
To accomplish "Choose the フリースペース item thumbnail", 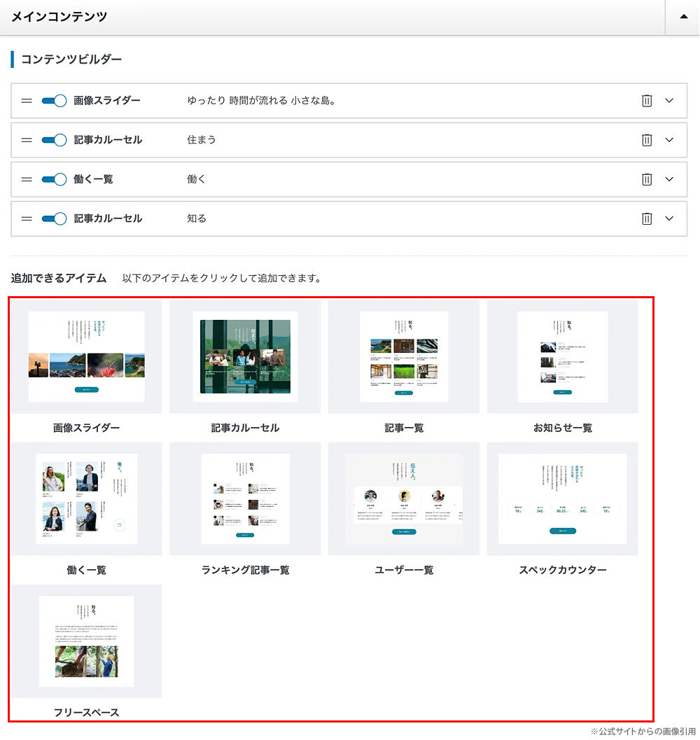I will [x=86, y=641].
